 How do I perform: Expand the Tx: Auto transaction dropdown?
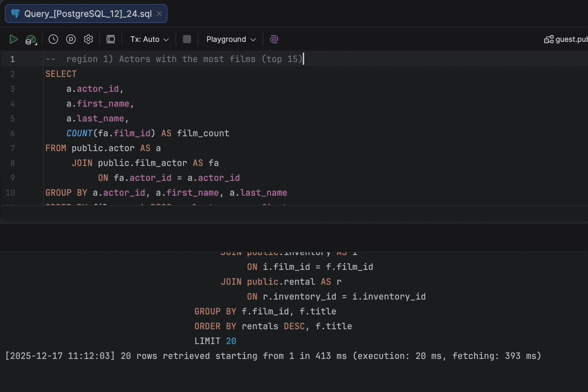pyautogui.click(x=149, y=39)
